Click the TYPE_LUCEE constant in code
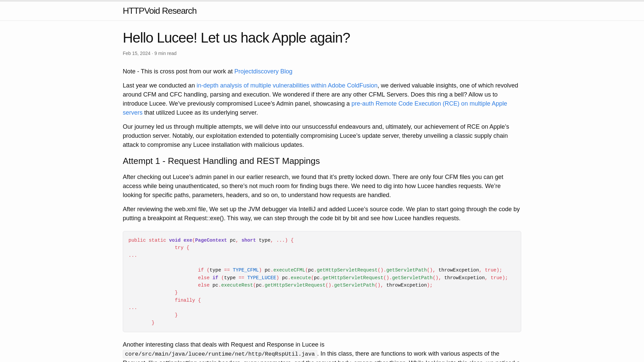Image resolution: width=644 pixels, height=362 pixels. pos(262,278)
